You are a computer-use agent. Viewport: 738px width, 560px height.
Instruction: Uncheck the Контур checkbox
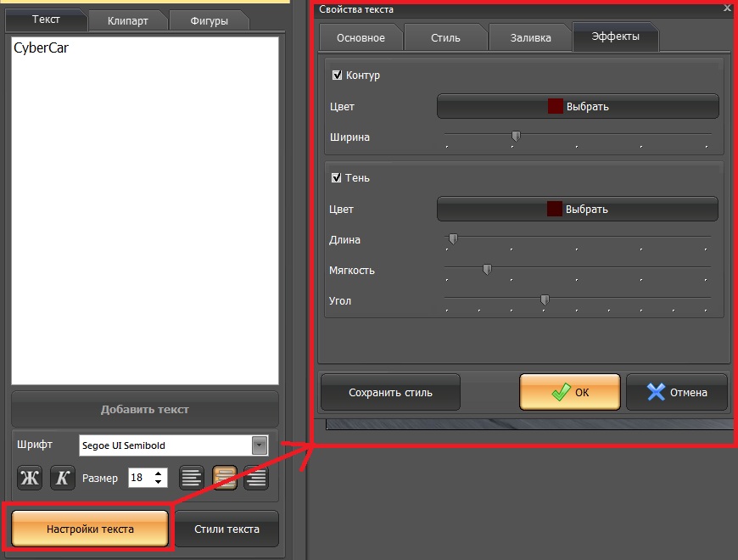337,75
